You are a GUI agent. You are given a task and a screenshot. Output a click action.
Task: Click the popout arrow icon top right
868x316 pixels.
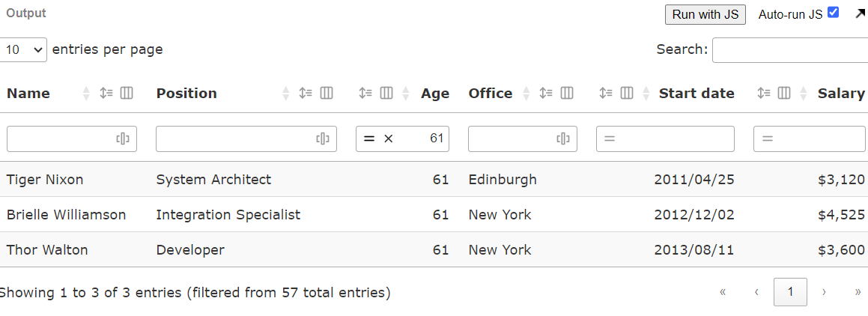coord(860,13)
